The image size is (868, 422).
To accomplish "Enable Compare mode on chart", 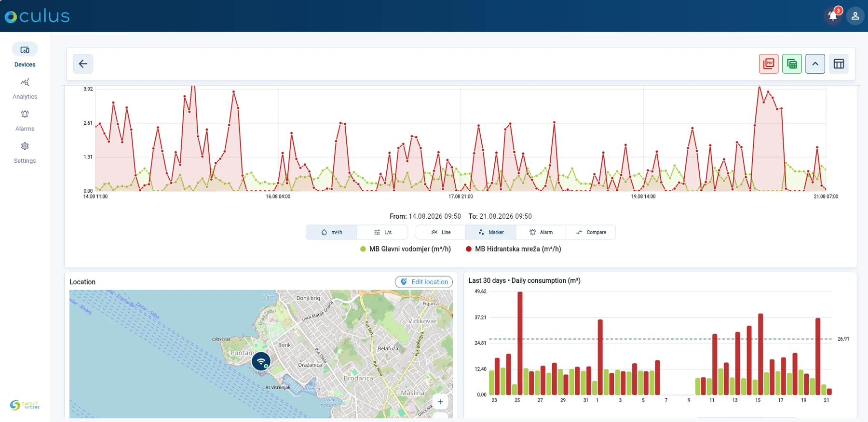I will (591, 232).
